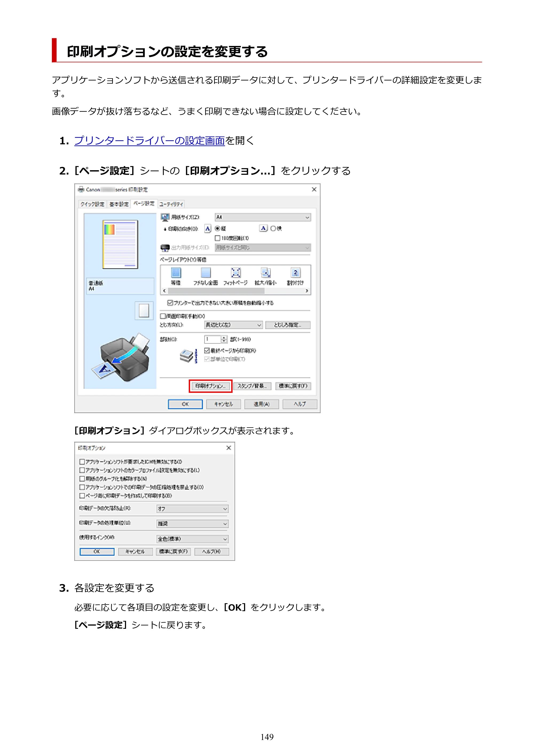The height and width of the screenshot is (756, 534).
Task: Click the layout list left scroll arrow
Action: click(164, 291)
